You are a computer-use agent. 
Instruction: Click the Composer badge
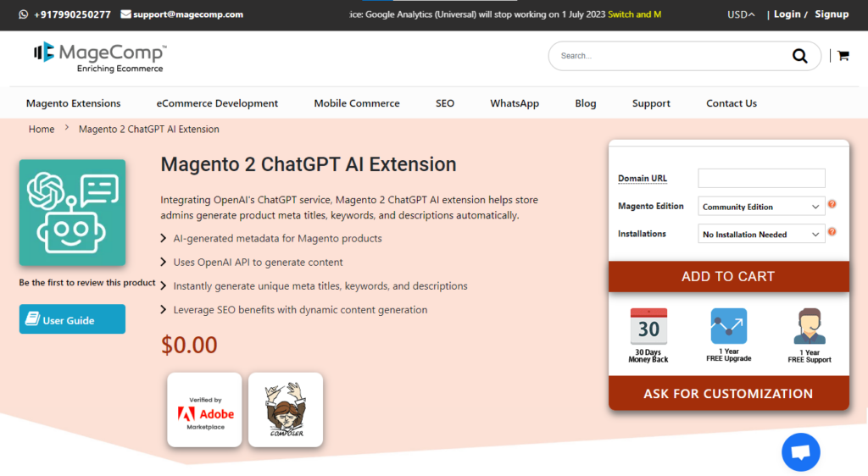click(x=286, y=410)
